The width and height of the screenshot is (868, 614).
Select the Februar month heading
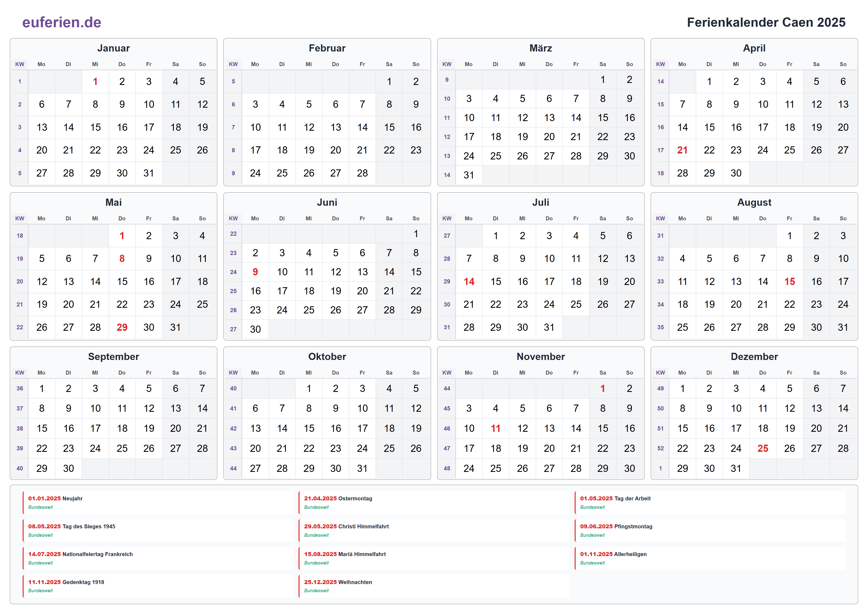[327, 48]
